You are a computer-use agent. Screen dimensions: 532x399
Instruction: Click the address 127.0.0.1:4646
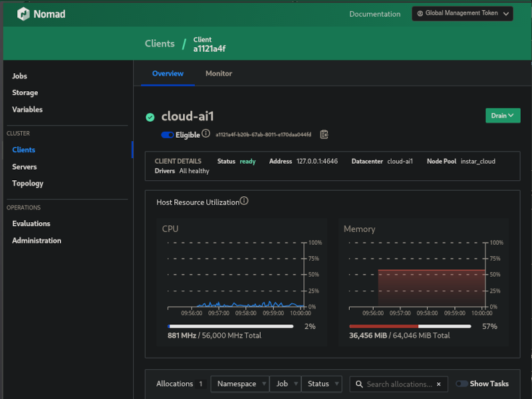pyautogui.click(x=317, y=161)
